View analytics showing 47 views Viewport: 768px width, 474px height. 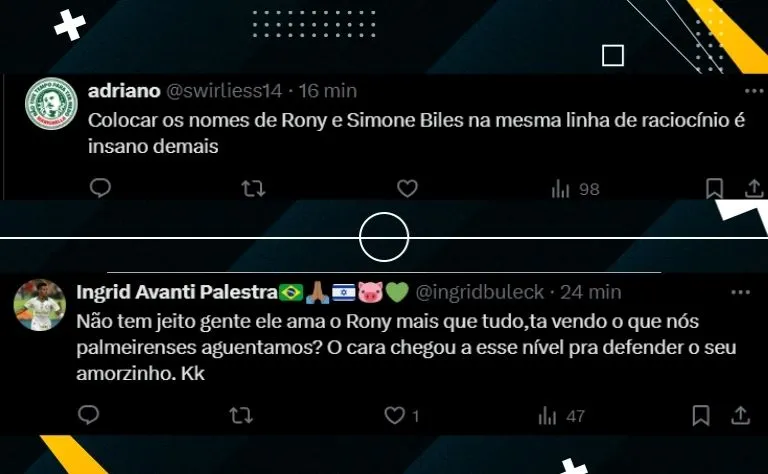pos(562,416)
